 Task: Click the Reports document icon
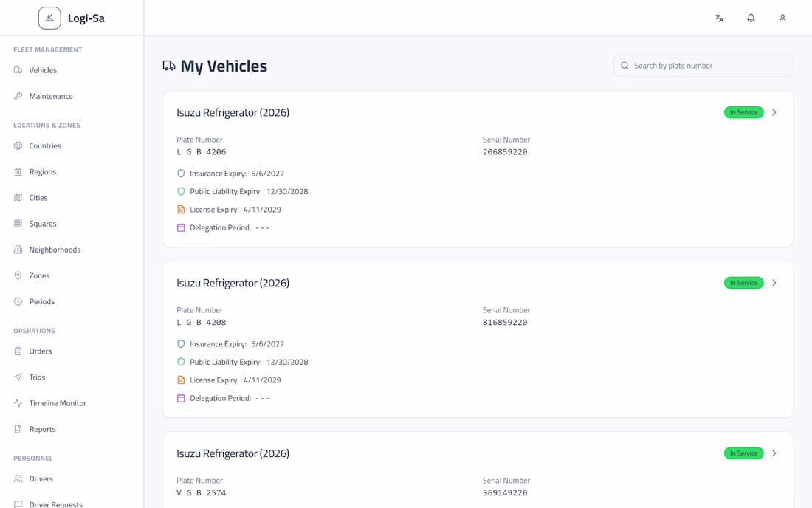[18, 429]
